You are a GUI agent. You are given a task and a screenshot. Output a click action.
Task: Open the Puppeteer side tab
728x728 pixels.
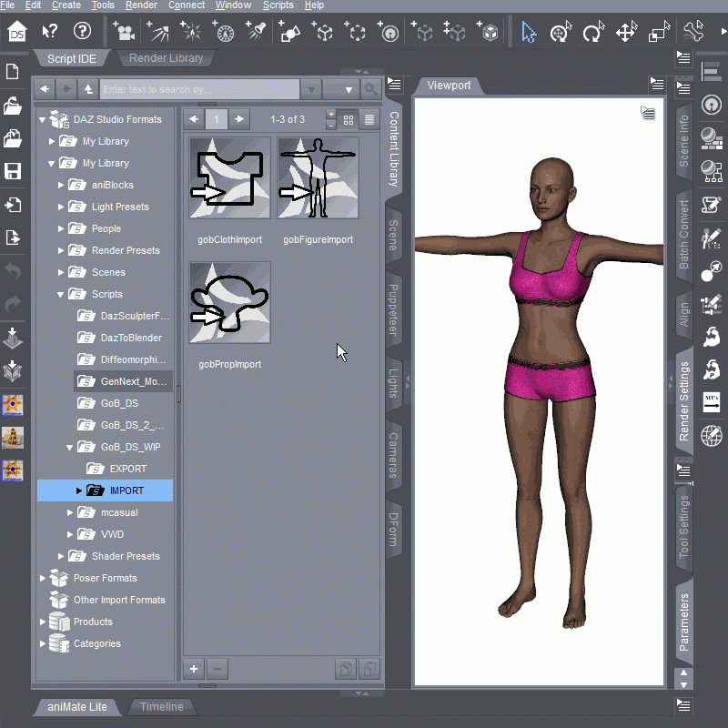pyautogui.click(x=394, y=309)
